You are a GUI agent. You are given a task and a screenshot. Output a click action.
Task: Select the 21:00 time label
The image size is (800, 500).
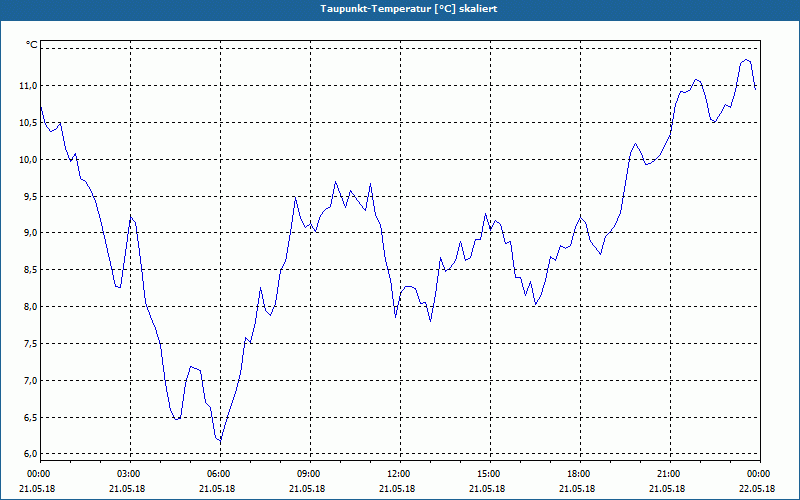[x=668, y=473]
